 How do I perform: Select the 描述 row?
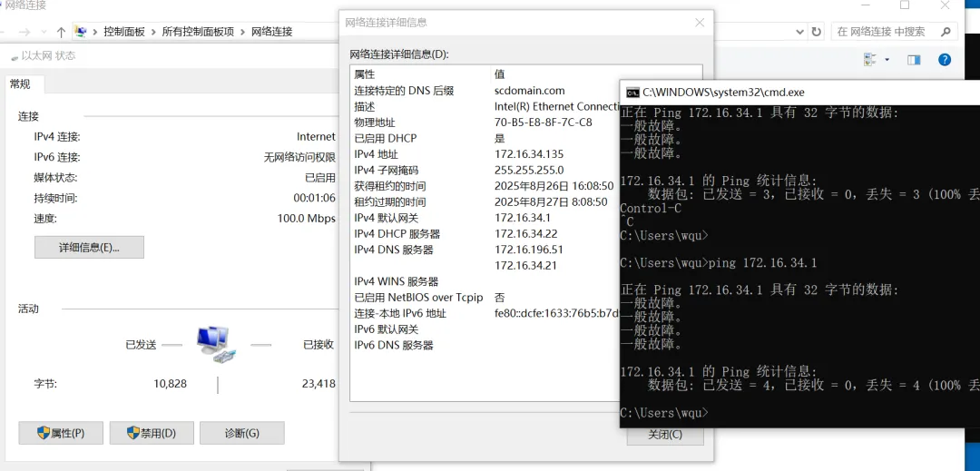point(485,107)
